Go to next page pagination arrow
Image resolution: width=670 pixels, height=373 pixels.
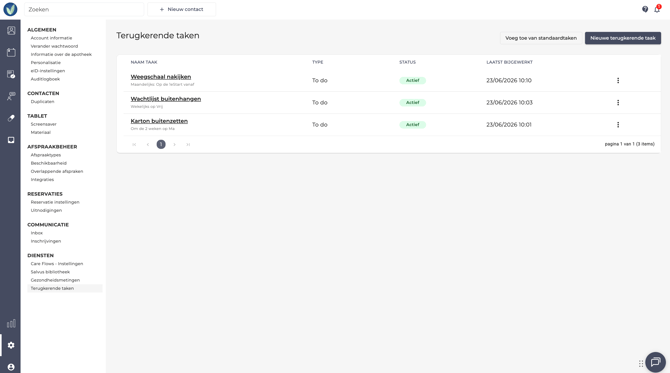[174, 144]
